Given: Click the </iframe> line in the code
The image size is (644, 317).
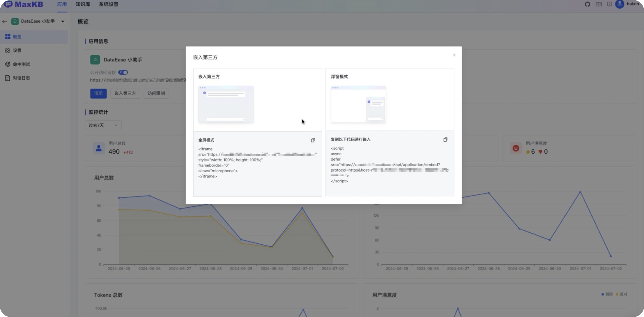Looking at the screenshot, I should click(208, 176).
